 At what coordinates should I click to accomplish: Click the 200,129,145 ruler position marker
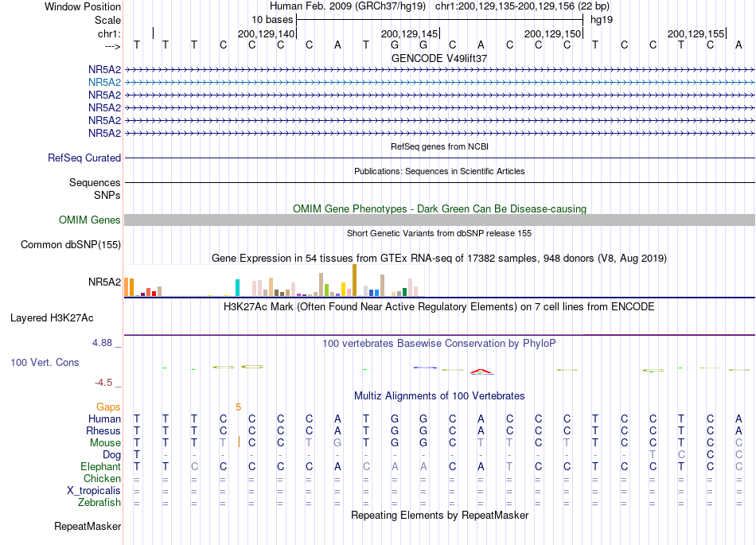[x=411, y=33]
